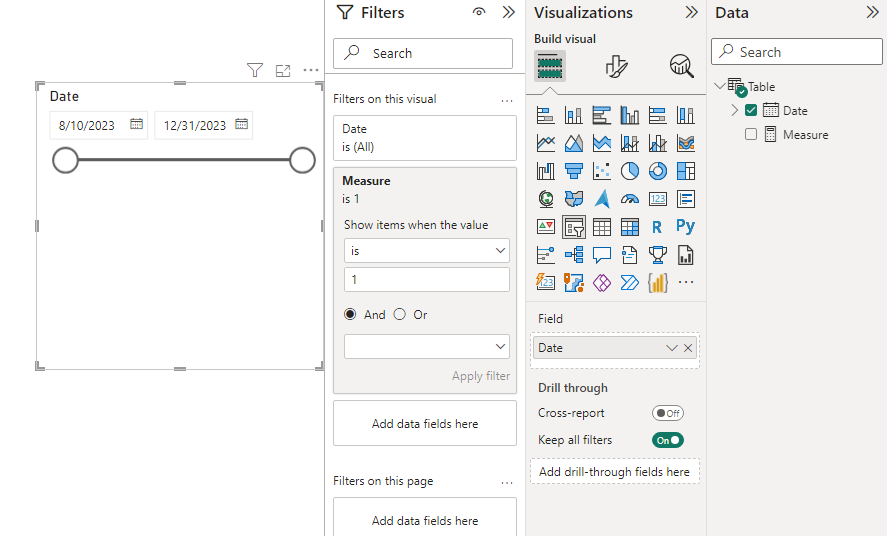Select the Gauge visual
887x536 pixels.
630,198
